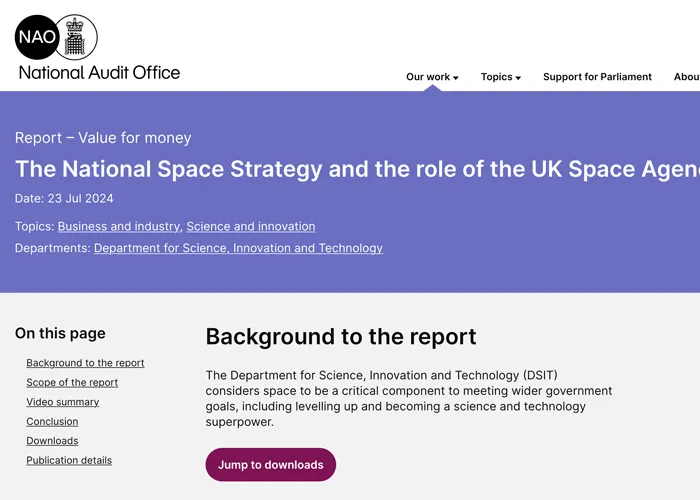Screen dimensions: 700x500
Task: Expand the Our work dropdown arrow
Action: pos(455,78)
